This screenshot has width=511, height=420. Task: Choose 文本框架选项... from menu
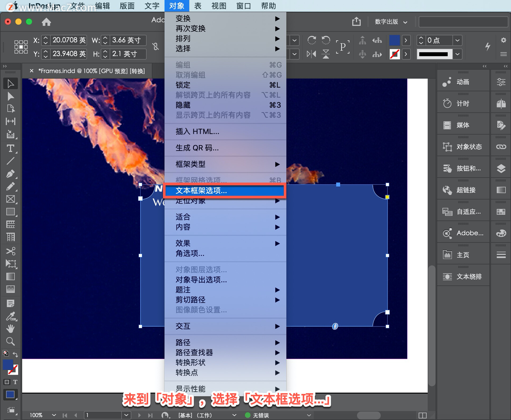coord(225,191)
